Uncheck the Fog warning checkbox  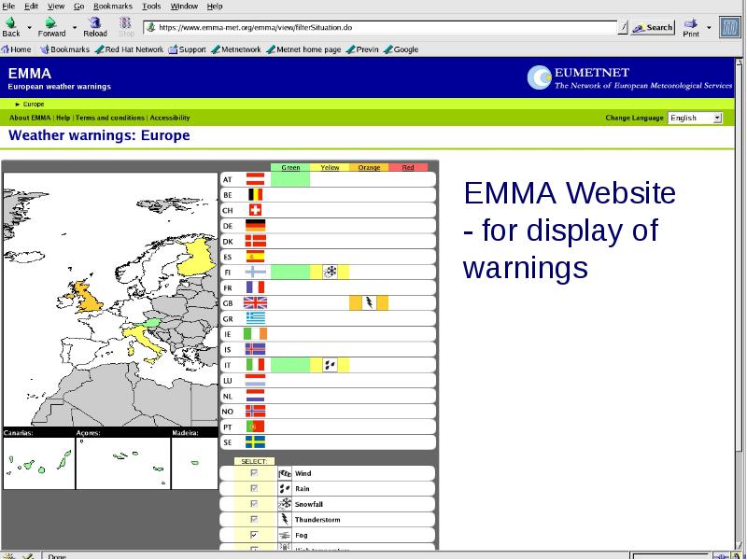tap(254, 535)
